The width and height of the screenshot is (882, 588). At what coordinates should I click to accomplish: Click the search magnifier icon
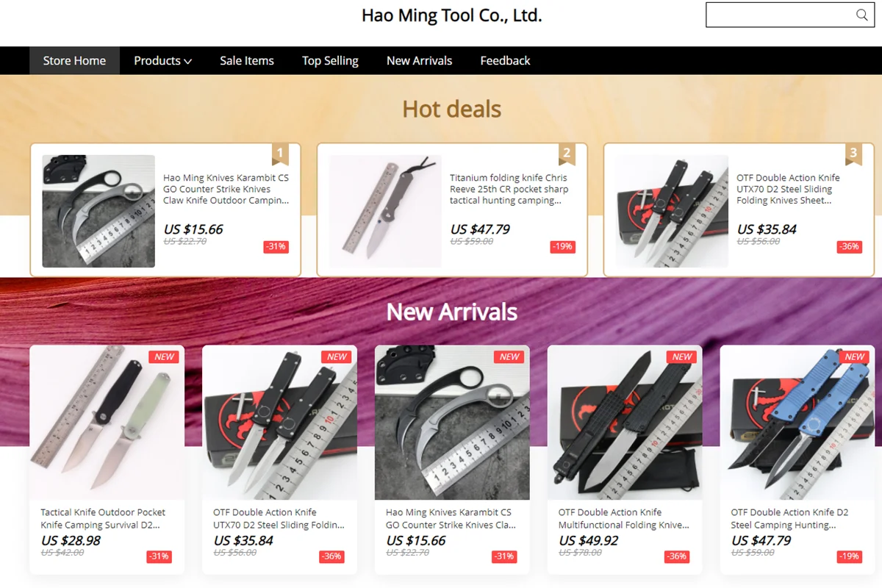(x=861, y=15)
